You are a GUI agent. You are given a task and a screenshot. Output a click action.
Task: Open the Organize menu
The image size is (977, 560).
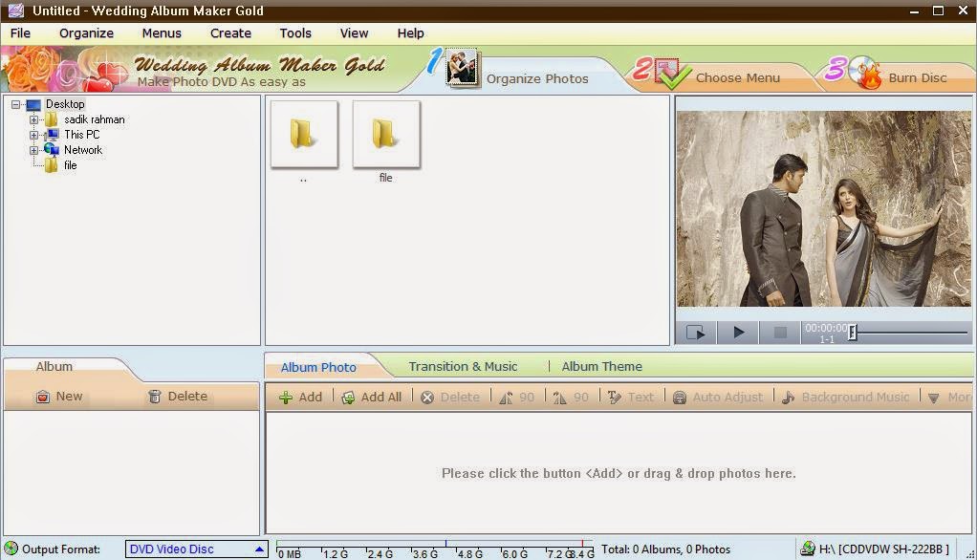click(x=86, y=33)
